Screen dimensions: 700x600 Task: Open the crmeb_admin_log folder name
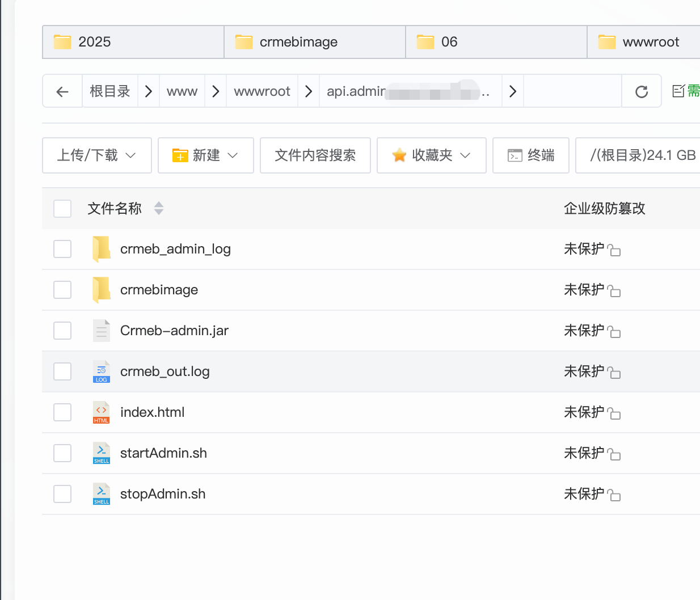point(175,249)
